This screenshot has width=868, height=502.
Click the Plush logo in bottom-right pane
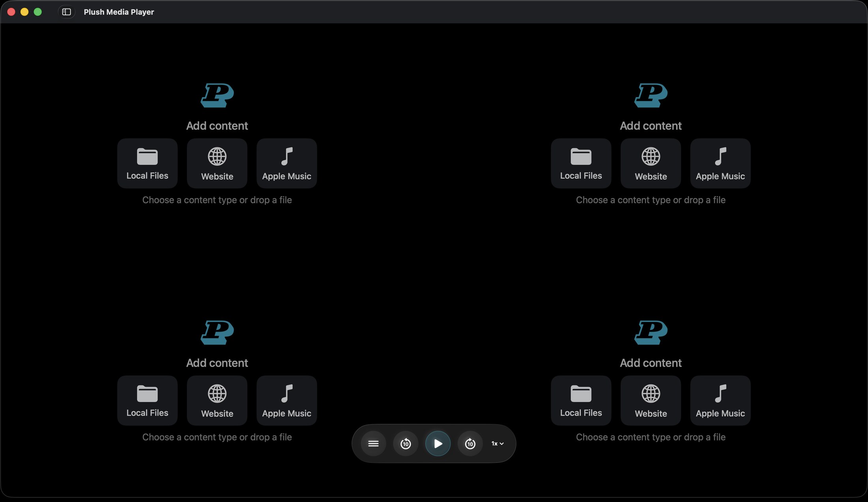(651, 332)
